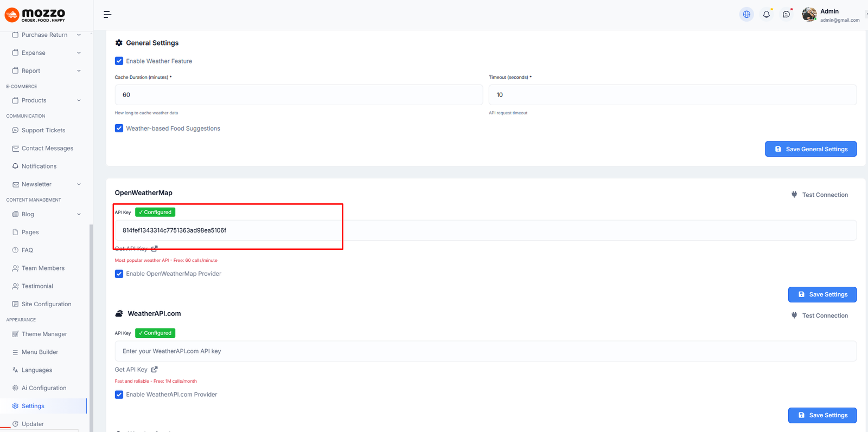The height and width of the screenshot is (432, 868).
Task: Open Contact Messages page
Action: 47,148
